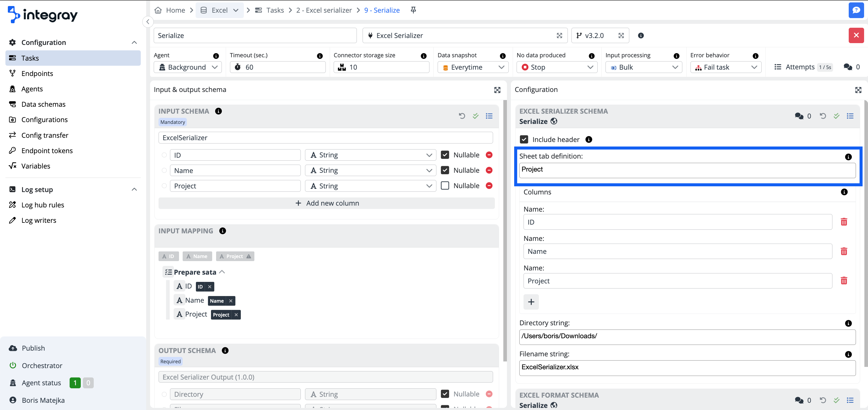The image size is (868, 410).
Task: Expand the Configuration panel to fullscreen
Action: 858,90
